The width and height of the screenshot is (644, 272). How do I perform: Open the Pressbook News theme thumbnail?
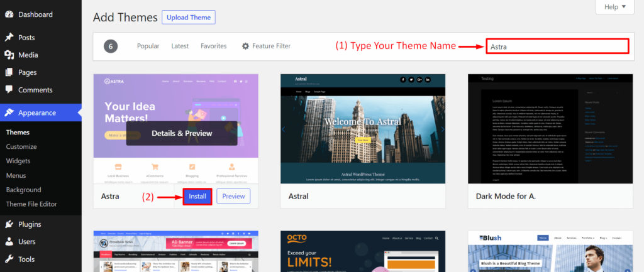176,251
